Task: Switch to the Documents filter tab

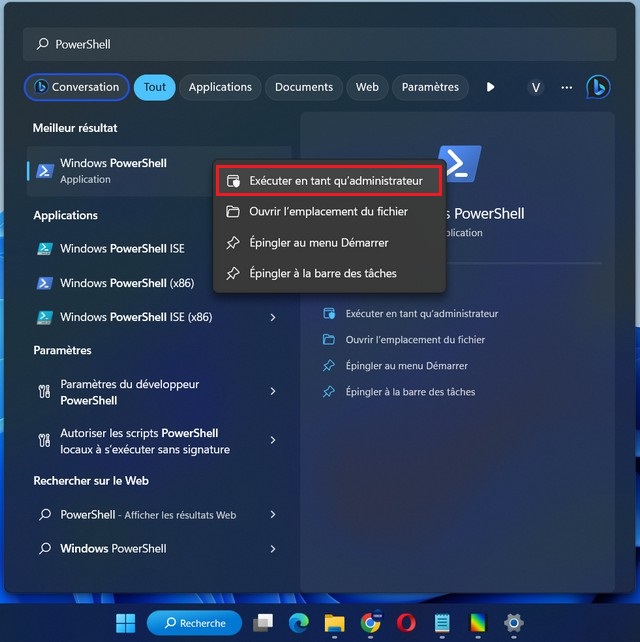Action: coord(303,87)
